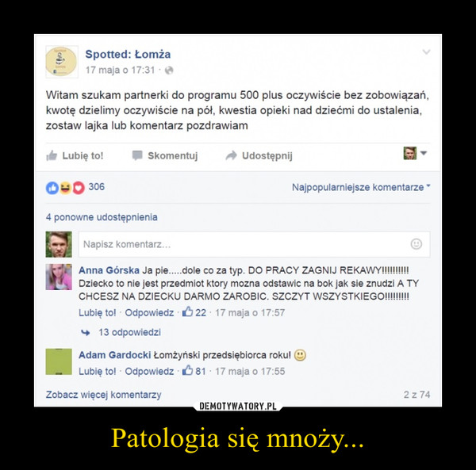Image resolution: width=476 pixels, height=470 pixels.
Task: Open 4 ponowne udostępnienia link
Action: point(102,217)
